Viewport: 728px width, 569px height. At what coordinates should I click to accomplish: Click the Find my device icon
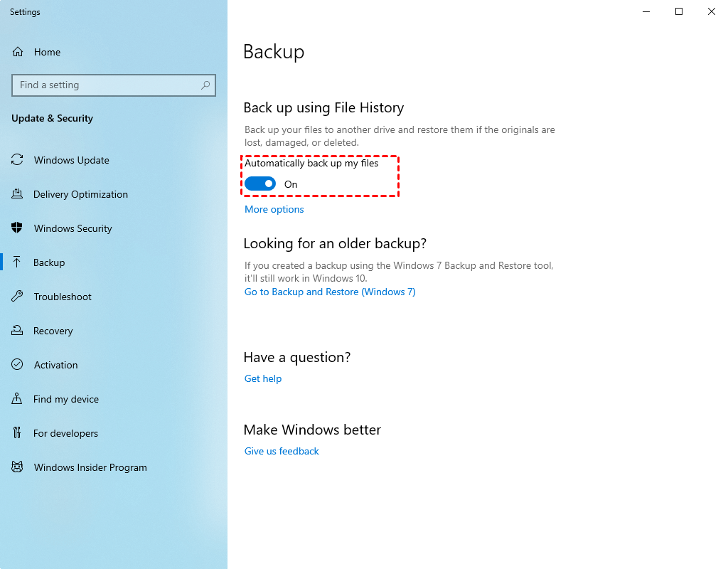click(18, 399)
